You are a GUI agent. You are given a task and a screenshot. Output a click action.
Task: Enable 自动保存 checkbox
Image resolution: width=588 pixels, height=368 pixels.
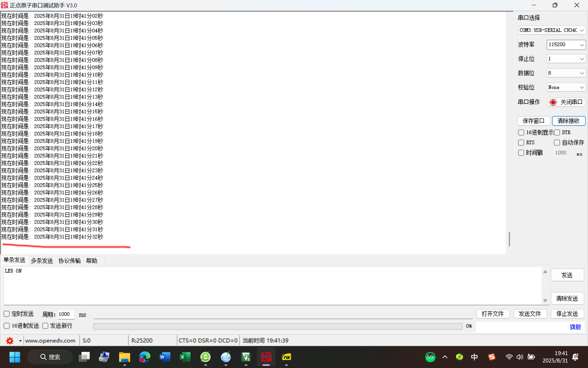coord(557,143)
